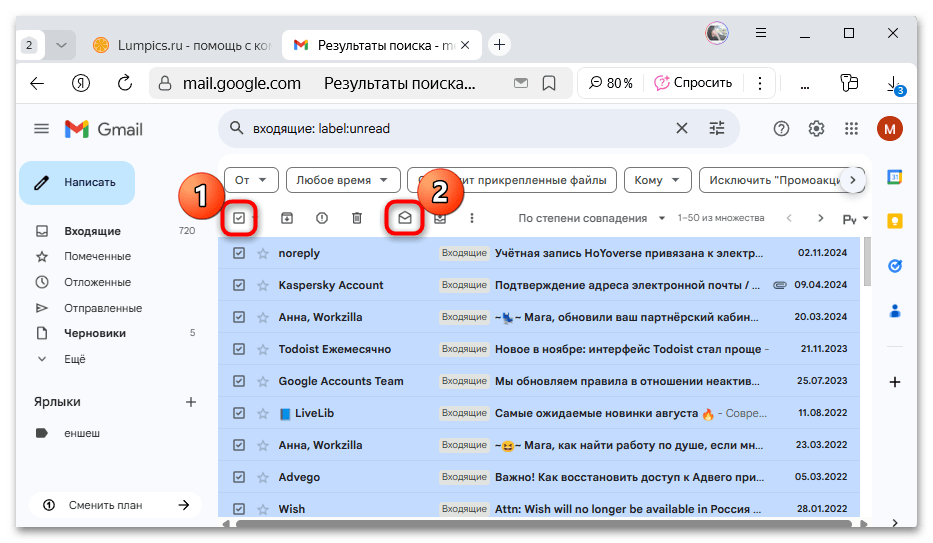Click Написать compose button
Viewport: 933px width, 543px height.
77,183
